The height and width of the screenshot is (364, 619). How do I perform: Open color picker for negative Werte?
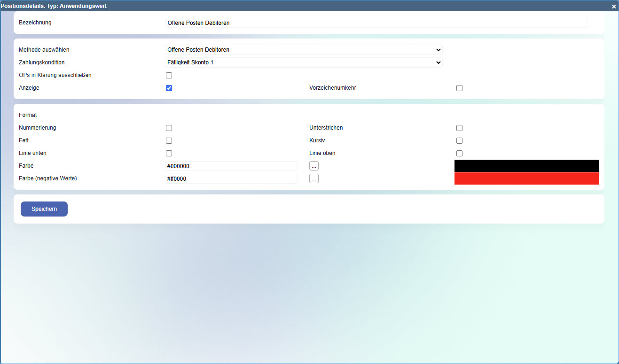314,178
